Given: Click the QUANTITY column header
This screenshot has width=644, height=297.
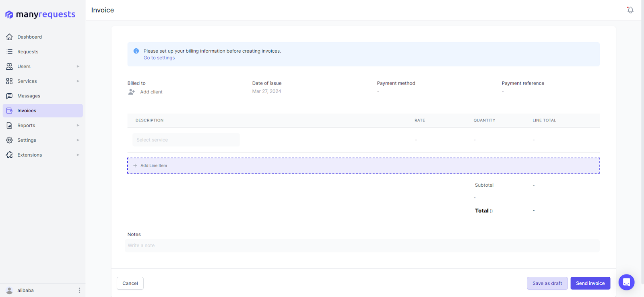Looking at the screenshot, I should [x=484, y=120].
